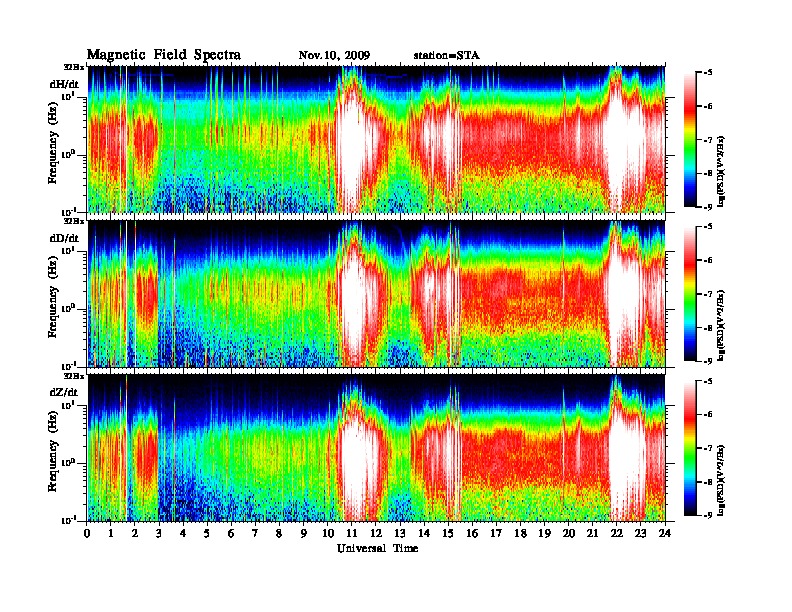This screenshot has height=612, width=792.
Task: Click the '-7' value on the dZ/dt color bar
Action: (x=708, y=448)
